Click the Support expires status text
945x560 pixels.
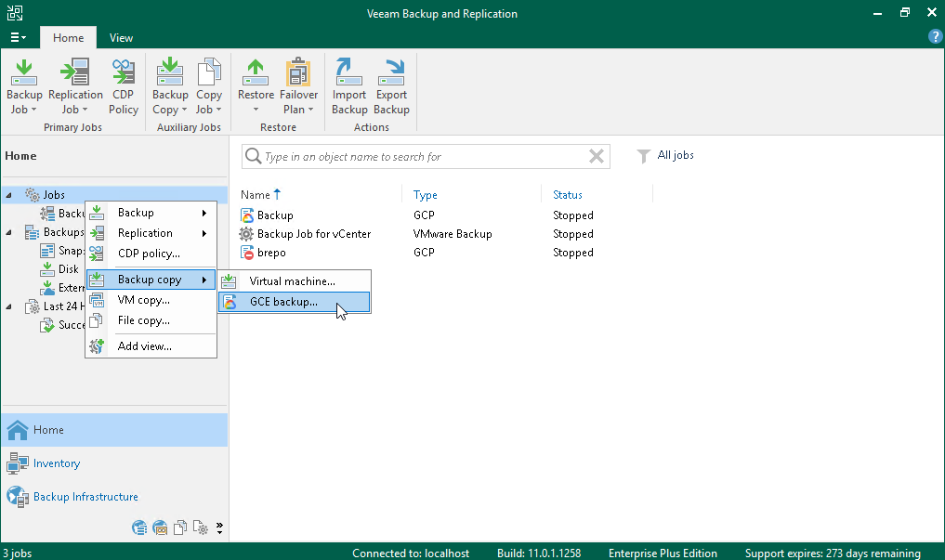[x=833, y=553]
